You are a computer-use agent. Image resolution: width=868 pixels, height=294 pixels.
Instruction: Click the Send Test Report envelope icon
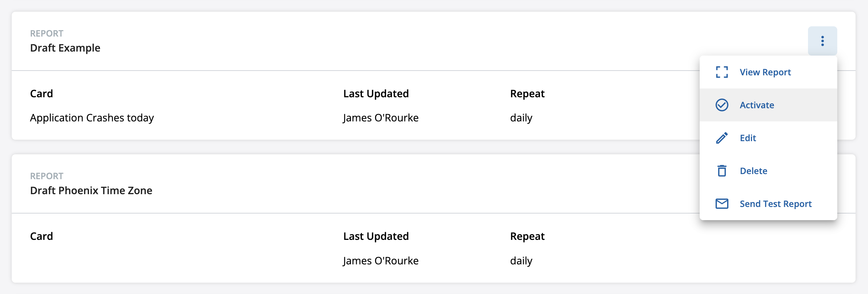(722, 204)
